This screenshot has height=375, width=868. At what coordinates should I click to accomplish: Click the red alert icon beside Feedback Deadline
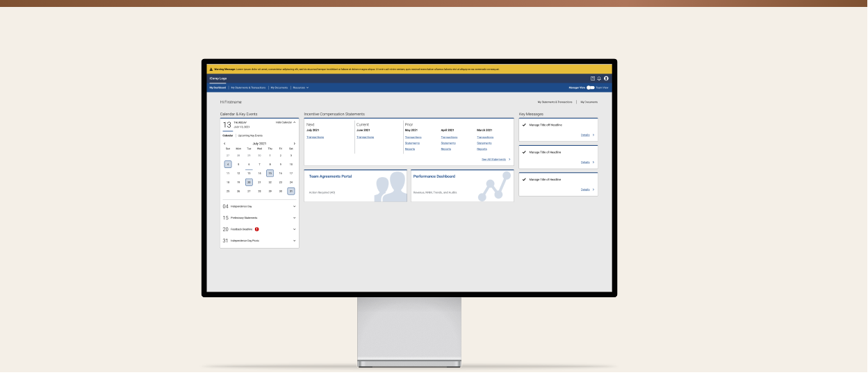pos(256,229)
